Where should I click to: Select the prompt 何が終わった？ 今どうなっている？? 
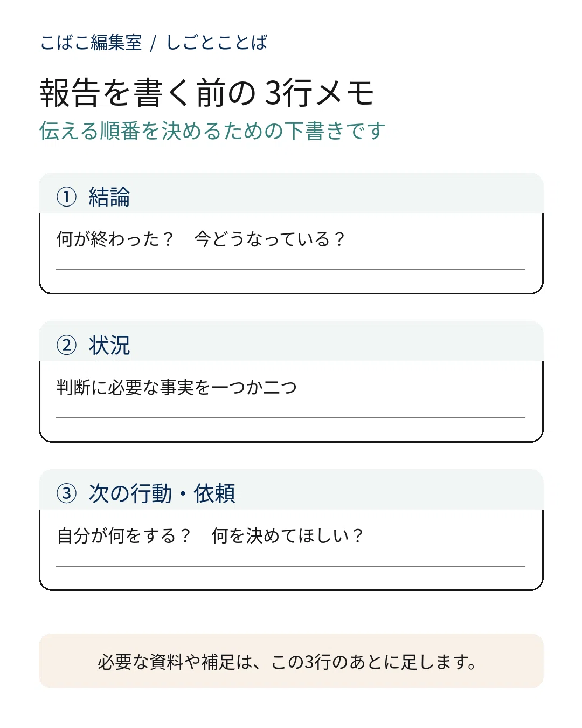click(200, 239)
